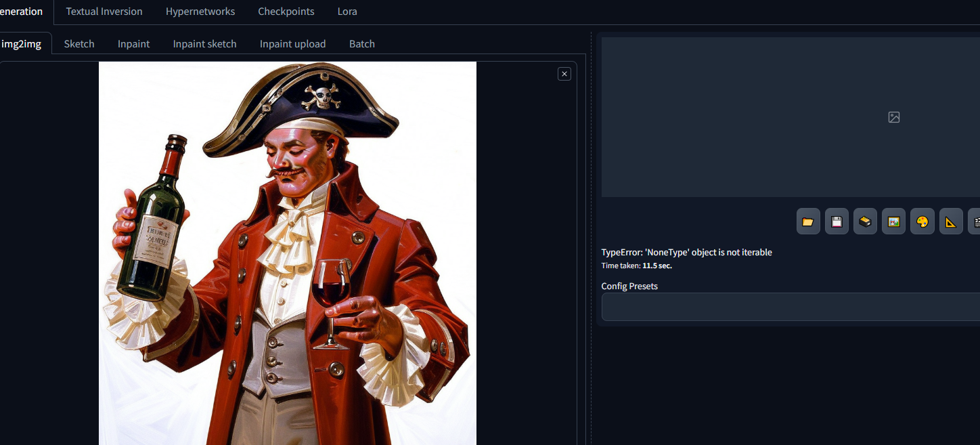Click the pirate source image

coord(288,253)
